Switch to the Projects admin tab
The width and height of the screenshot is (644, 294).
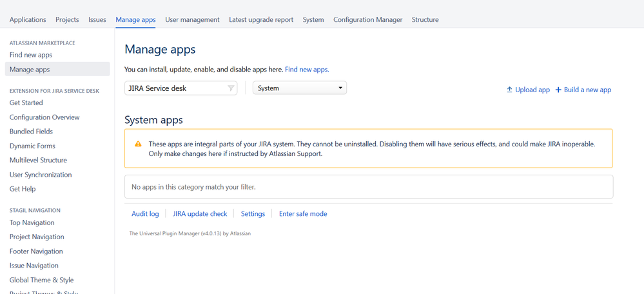(67, 20)
